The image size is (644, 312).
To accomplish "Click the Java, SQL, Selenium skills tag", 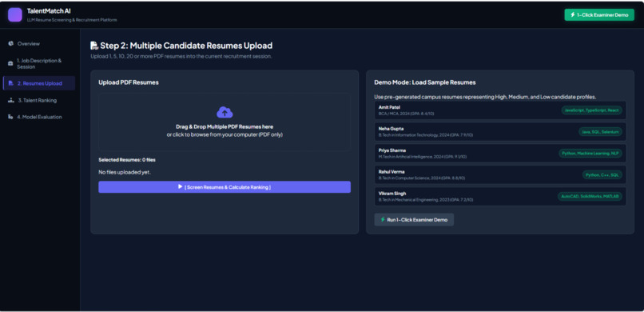I will coord(601,131).
